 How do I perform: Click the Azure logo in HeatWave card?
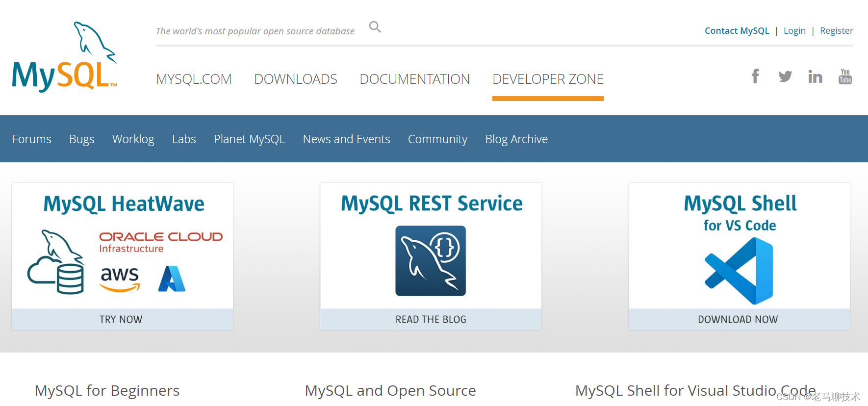click(x=172, y=279)
